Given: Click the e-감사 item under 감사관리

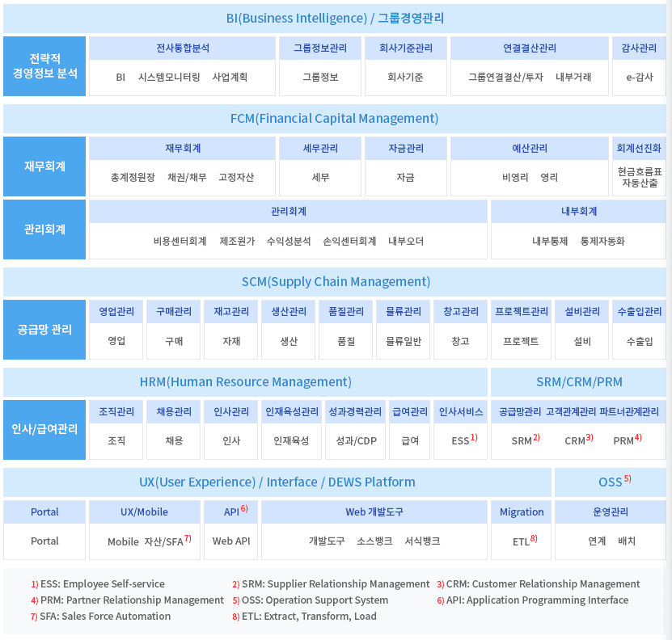Looking at the screenshot, I should pyautogui.click(x=639, y=78).
